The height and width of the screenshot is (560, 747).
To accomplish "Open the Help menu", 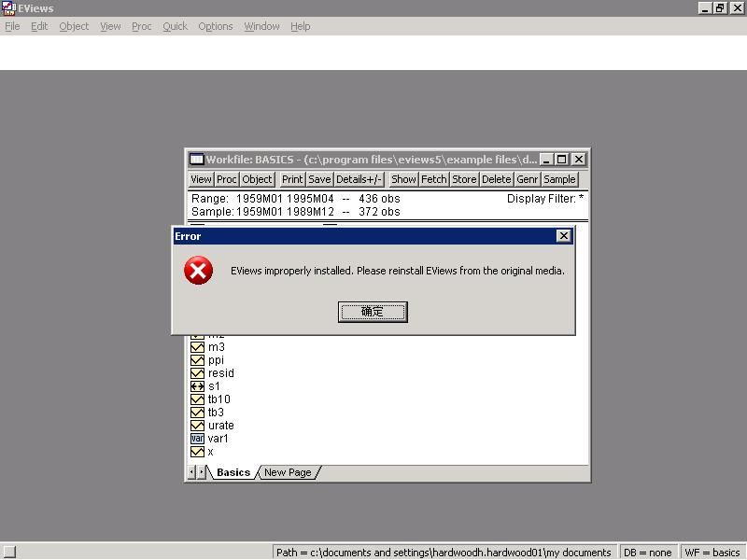I will coord(300,26).
